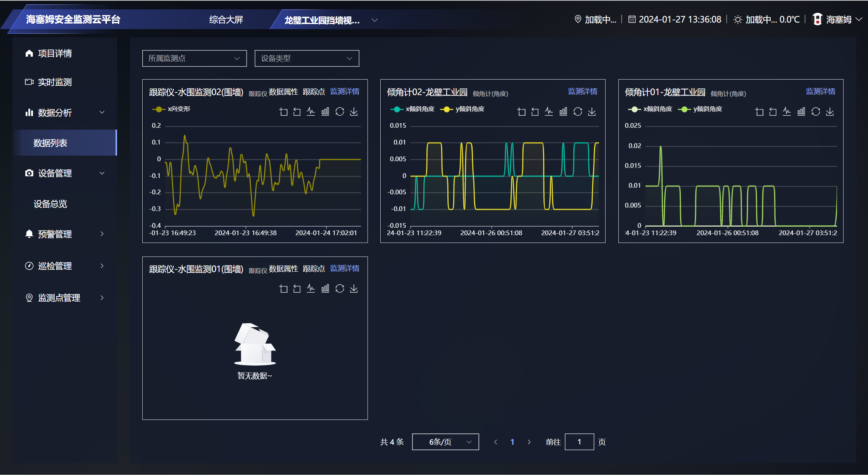
Task: Download the 倾角计01 chart image
Action: [x=830, y=112]
